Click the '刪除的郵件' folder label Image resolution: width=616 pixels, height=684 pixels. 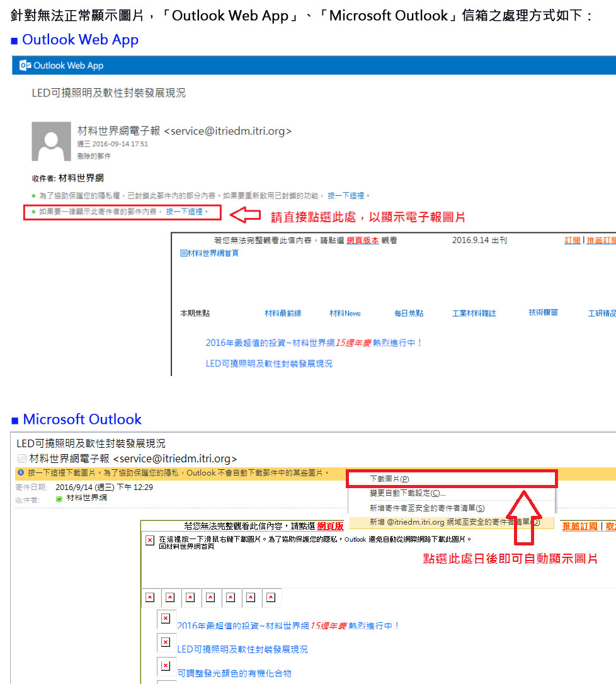click(x=94, y=156)
